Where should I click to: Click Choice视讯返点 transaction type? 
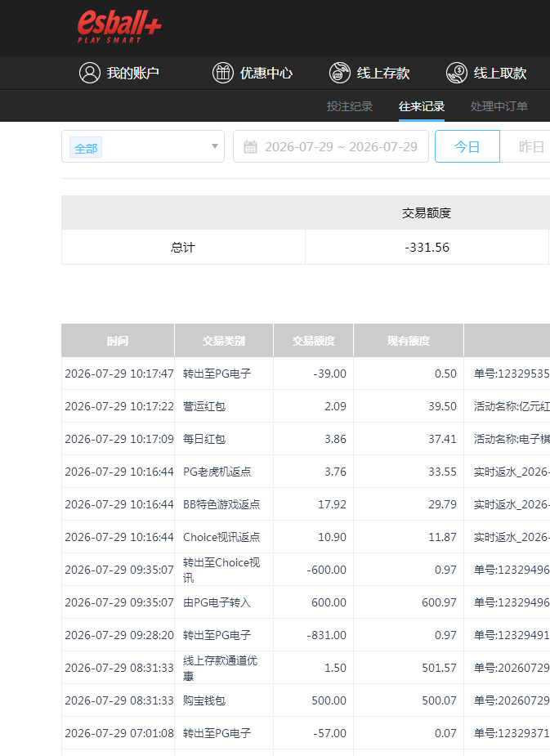pos(221,537)
